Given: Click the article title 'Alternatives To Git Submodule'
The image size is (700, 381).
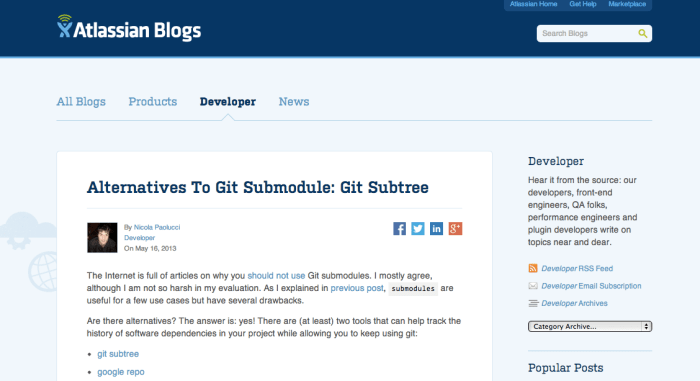Looking at the screenshot, I should (x=258, y=187).
